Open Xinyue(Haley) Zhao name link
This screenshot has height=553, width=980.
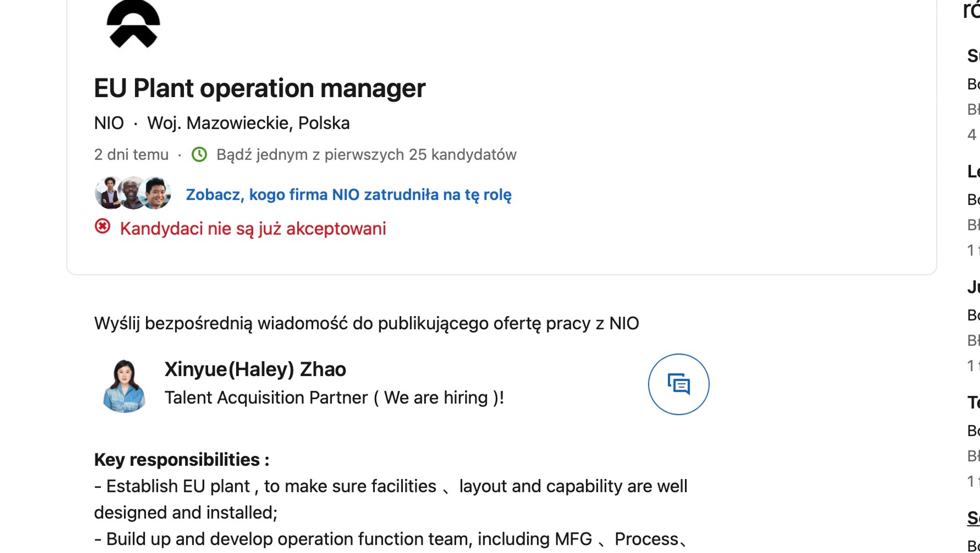pos(255,369)
